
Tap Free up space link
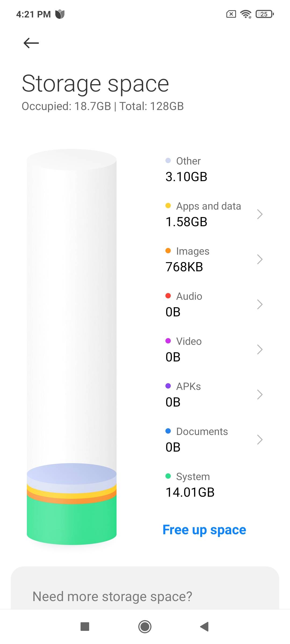204,530
